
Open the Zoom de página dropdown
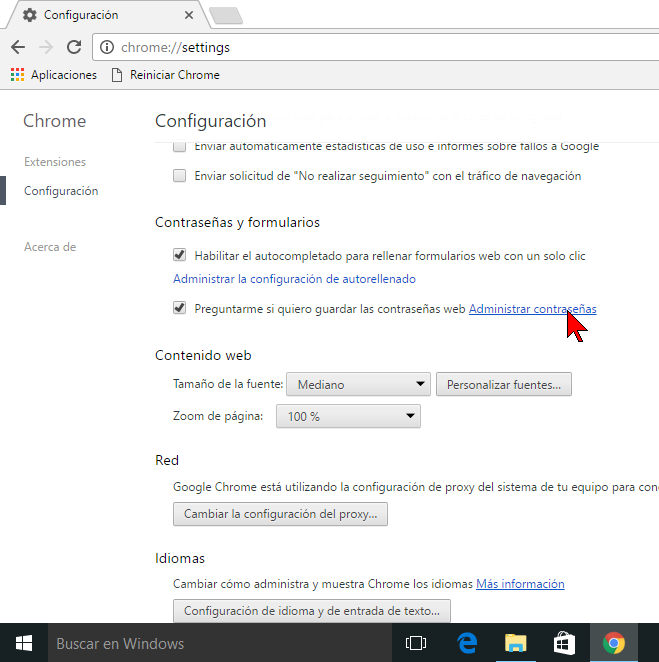coord(348,416)
